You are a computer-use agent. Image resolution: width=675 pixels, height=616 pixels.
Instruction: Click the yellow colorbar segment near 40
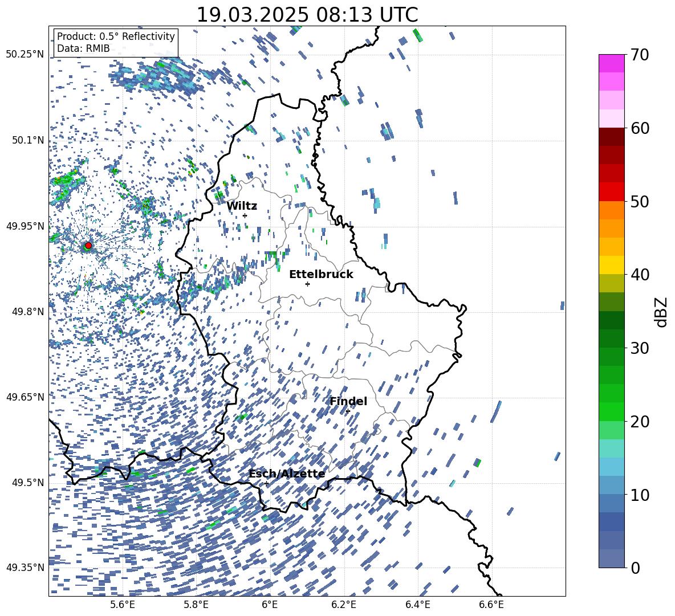coord(611,265)
